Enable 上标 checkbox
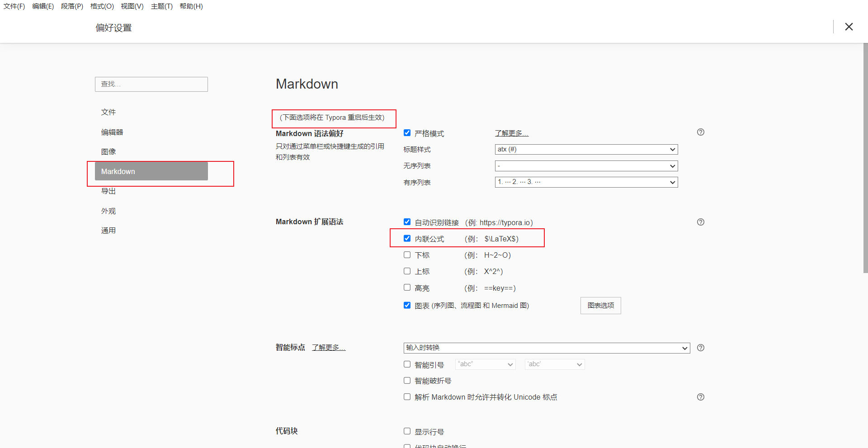The width and height of the screenshot is (868, 448). click(407, 271)
